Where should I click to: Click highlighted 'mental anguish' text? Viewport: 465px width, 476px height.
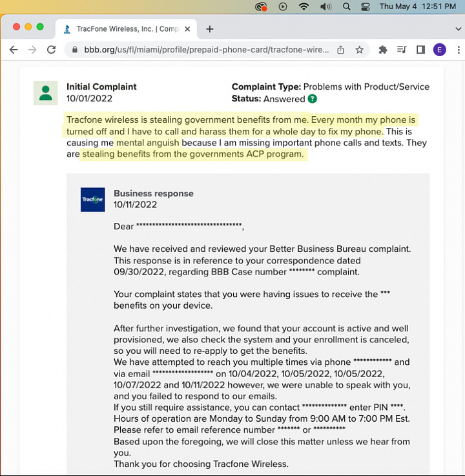(x=148, y=143)
